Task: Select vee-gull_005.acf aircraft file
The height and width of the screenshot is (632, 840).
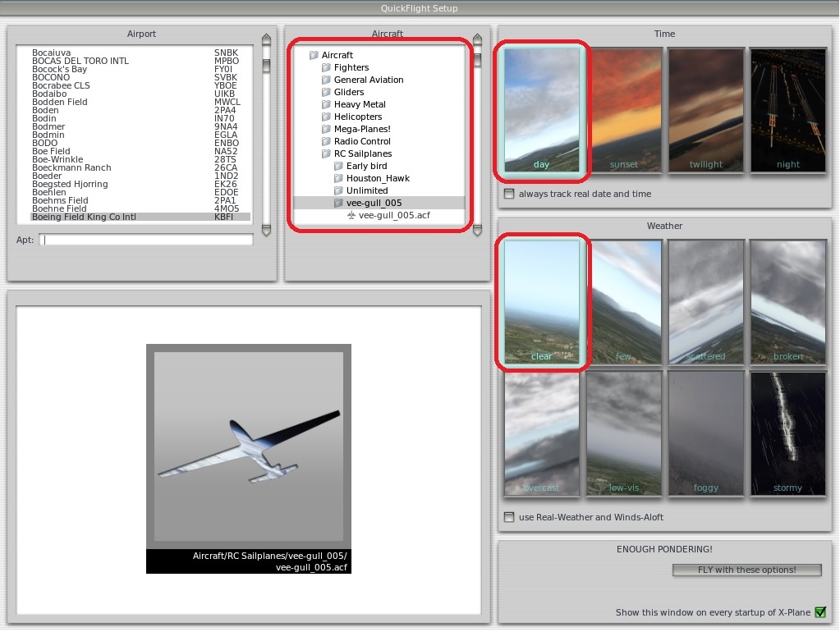Action: point(394,215)
